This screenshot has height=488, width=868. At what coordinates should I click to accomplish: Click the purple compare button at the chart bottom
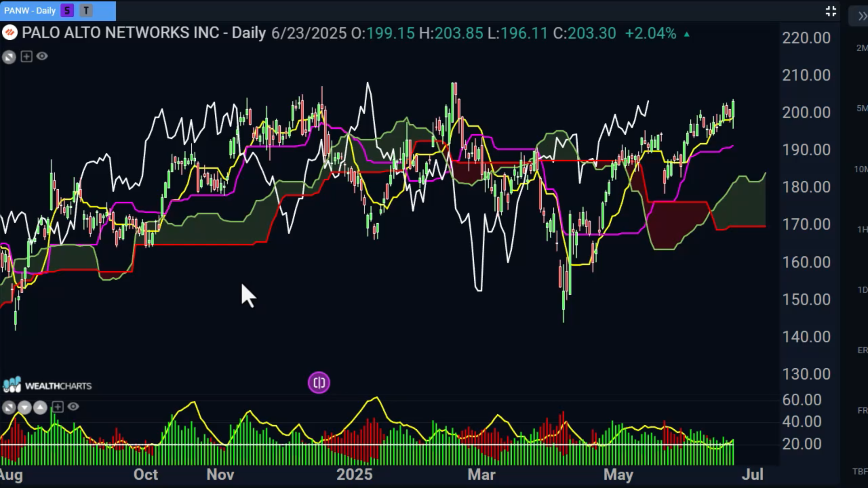[x=319, y=383]
